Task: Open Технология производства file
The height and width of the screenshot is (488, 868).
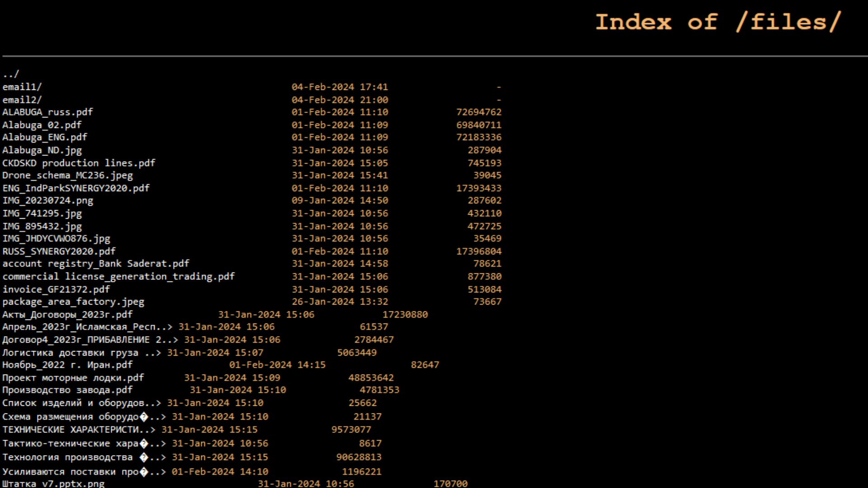Action: pos(84,457)
